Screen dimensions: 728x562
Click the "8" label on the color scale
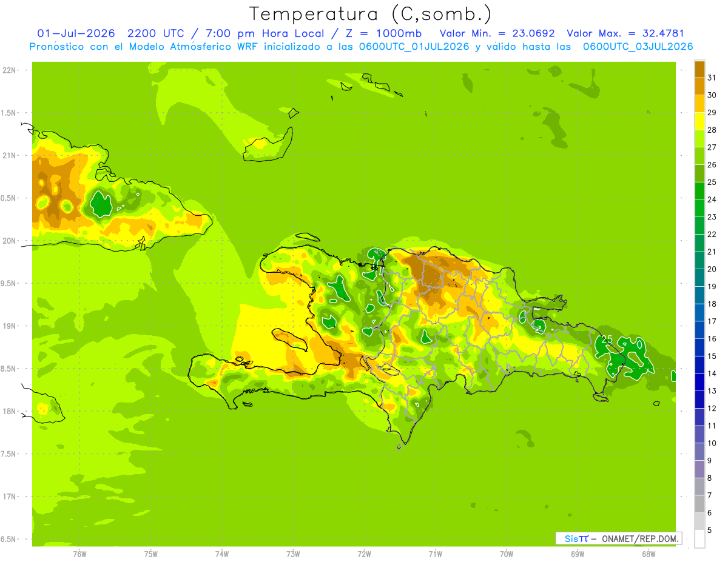(710, 478)
